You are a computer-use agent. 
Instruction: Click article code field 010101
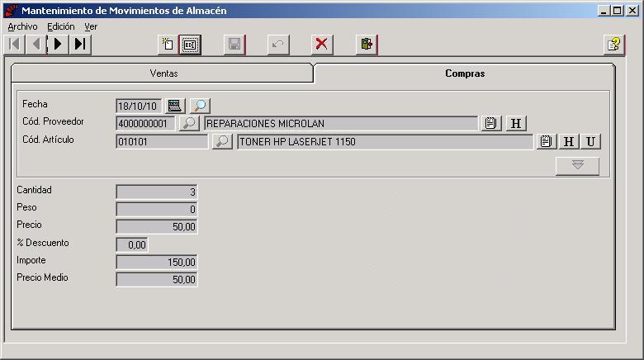(x=162, y=142)
